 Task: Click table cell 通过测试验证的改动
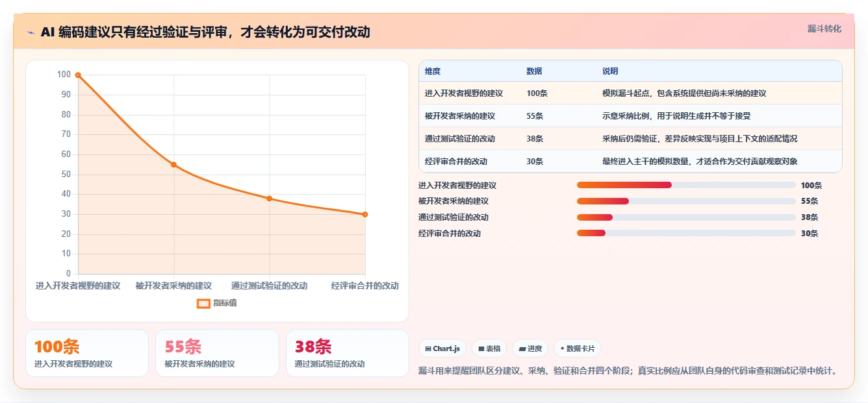[x=460, y=139]
